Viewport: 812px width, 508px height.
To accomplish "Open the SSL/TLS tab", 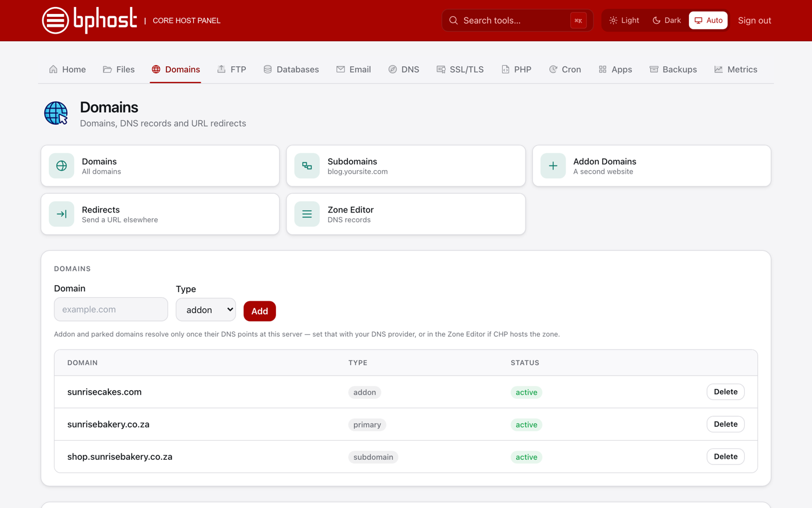I will point(460,69).
